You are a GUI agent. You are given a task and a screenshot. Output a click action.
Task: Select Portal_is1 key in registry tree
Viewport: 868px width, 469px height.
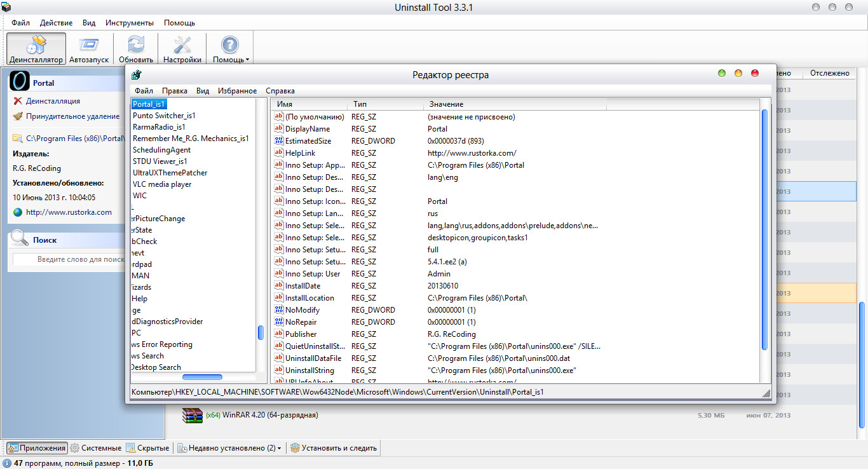click(149, 104)
